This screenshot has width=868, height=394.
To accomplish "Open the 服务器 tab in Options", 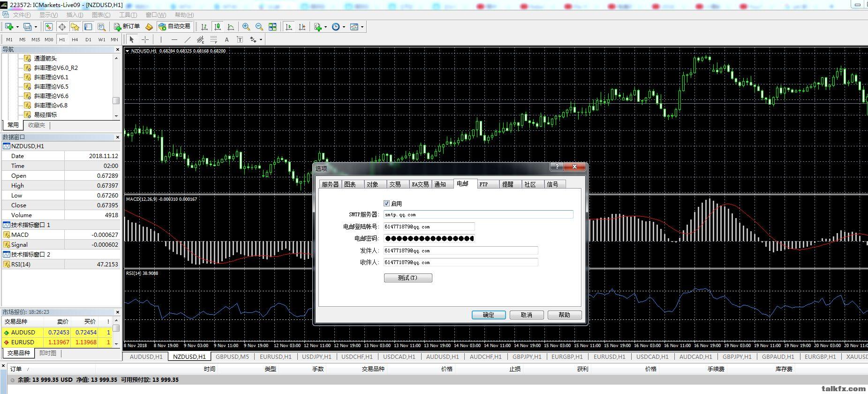I will [330, 184].
